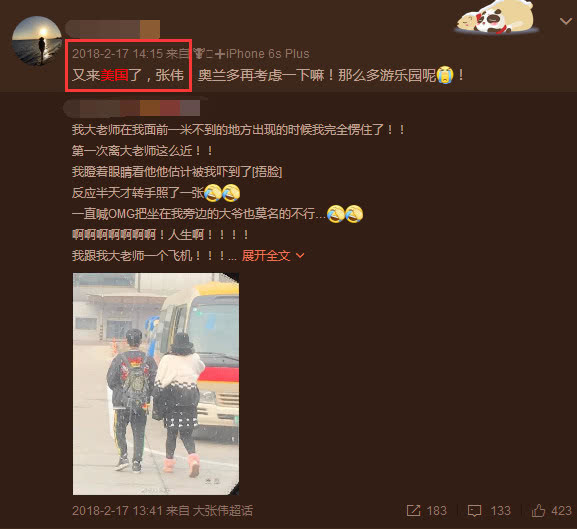The height and width of the screenshot is (529, 577).
Task: Click the repost icon beside 183
Action: [x=413, y=511]
